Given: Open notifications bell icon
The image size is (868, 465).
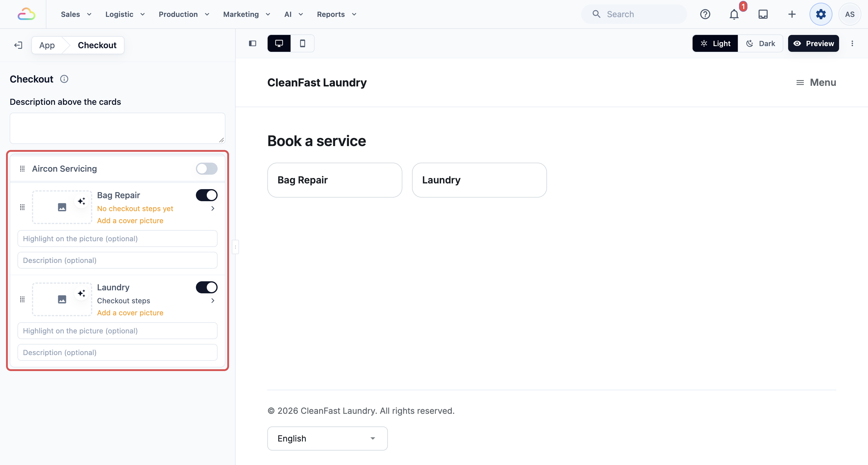Looking at the screenshot, I should pos(734,14).
